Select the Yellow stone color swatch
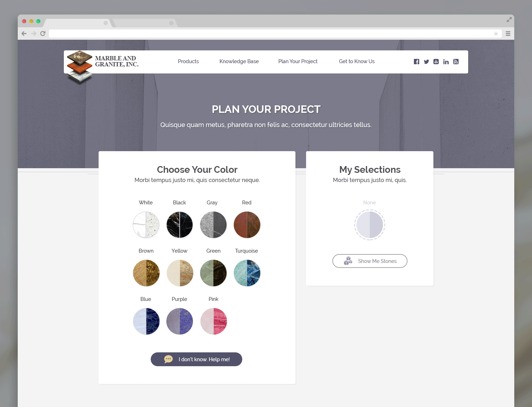This screenshot has width=532, height=407. coord(180,273)
